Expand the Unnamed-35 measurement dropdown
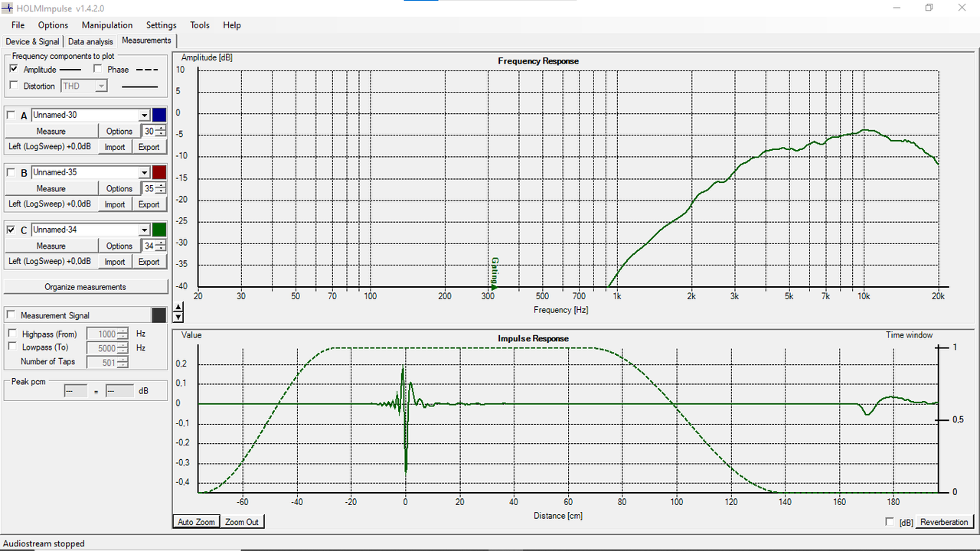 (144, 172)
